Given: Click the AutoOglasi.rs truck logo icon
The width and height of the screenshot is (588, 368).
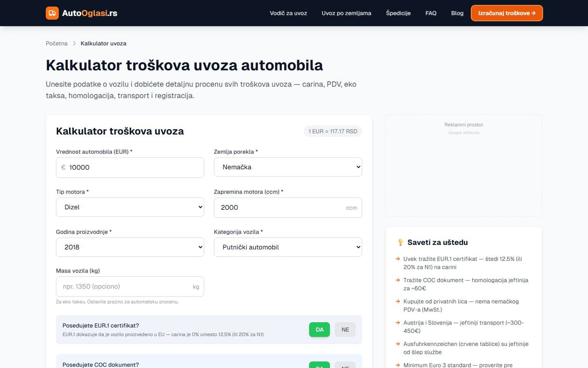Looking at the screenshot, I should tap(52, 13).
